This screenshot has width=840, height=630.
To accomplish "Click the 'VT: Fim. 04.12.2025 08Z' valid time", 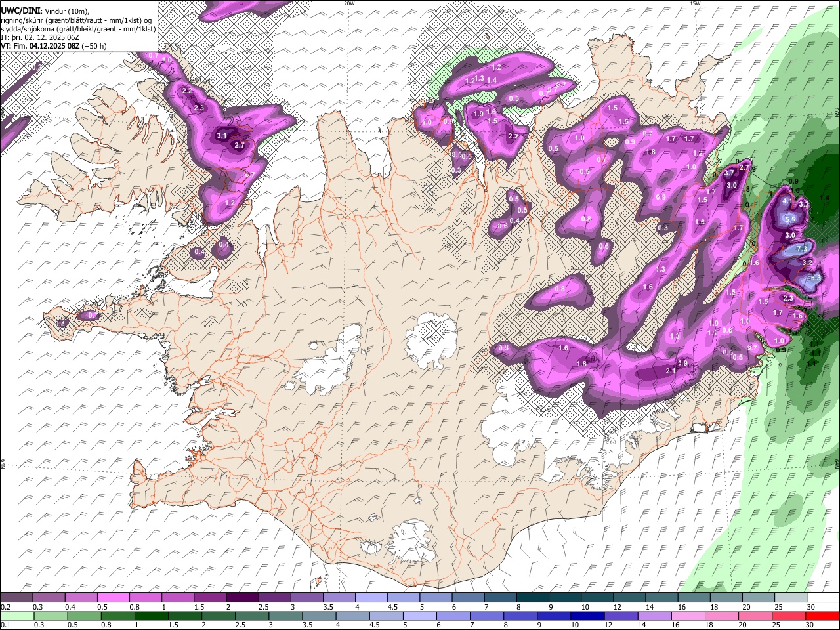I will 40,46.
